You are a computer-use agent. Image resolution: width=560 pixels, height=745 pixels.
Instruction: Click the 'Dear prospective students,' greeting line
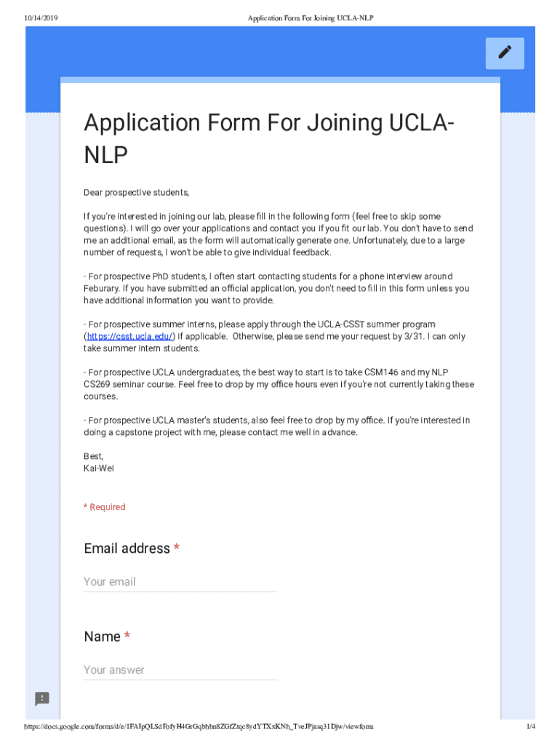[136, 193]
